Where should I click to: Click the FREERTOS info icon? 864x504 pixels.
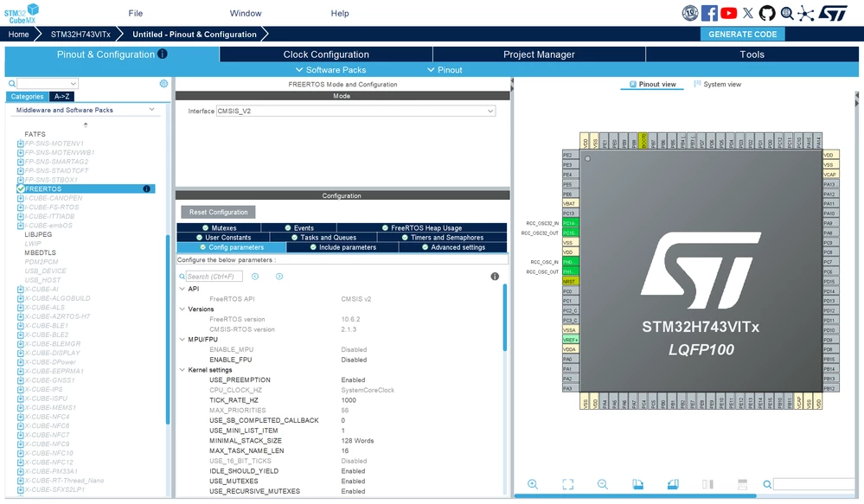[146, 189]
